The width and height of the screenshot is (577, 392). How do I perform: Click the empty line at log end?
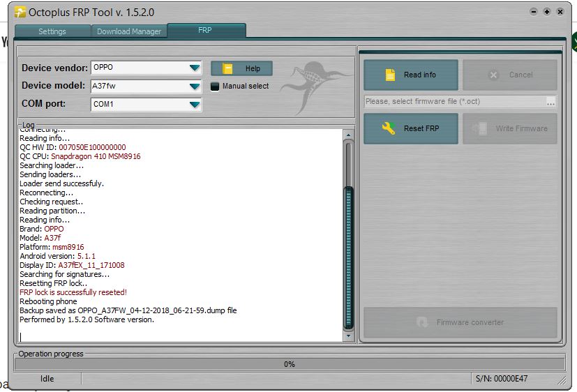coord(180,336)
